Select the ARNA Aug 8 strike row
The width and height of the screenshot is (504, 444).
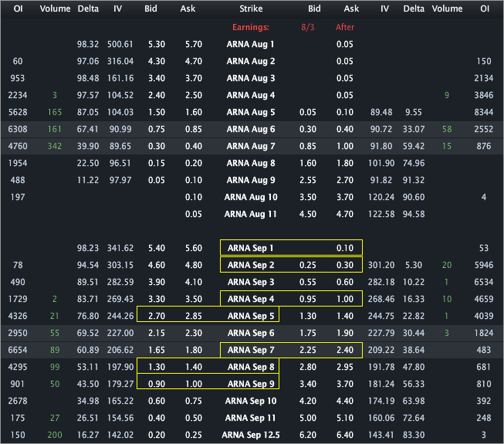pos(252,163)
